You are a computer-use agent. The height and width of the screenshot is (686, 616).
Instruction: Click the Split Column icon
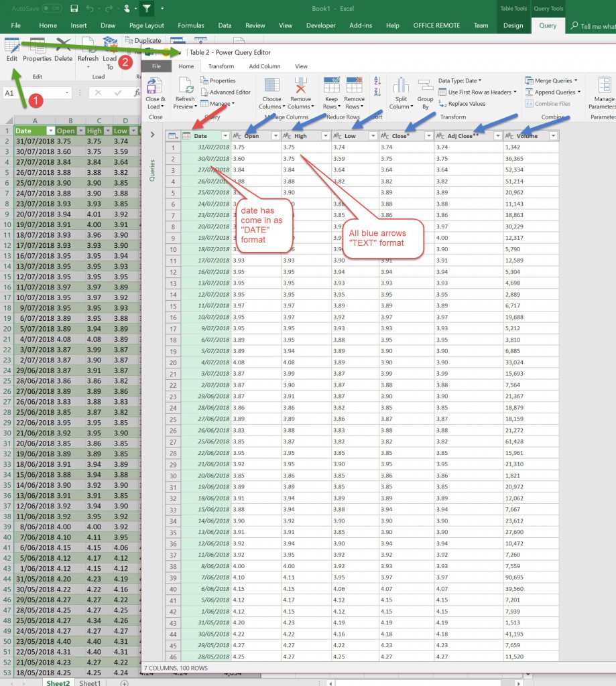point(401,86)
